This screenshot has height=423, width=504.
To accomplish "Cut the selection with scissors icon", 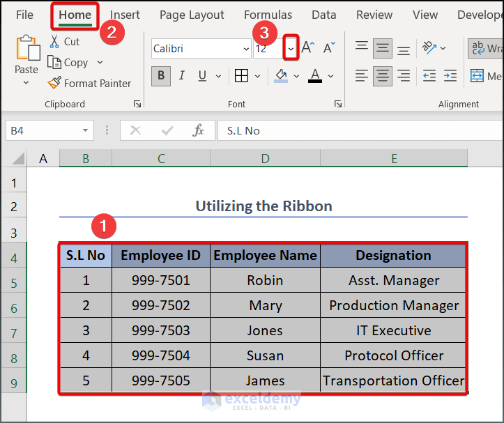I will 54,42.
